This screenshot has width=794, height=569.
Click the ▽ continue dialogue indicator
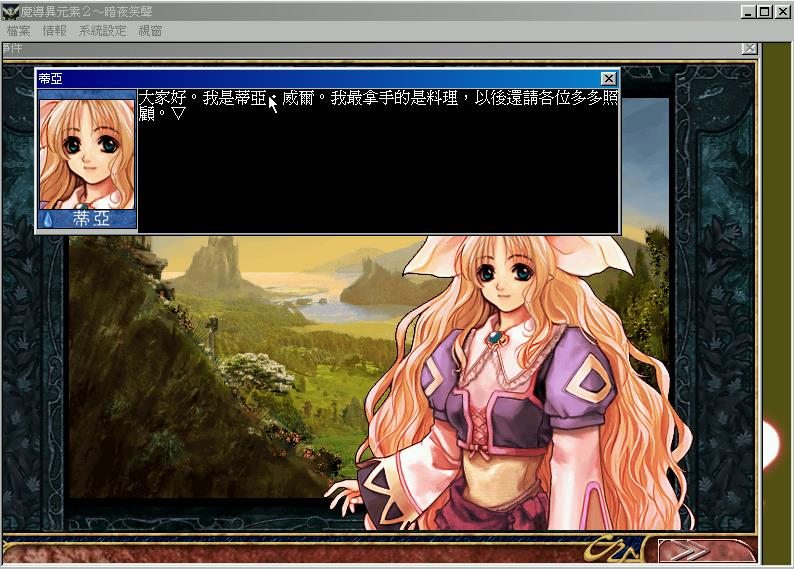[x=178, y=113]
